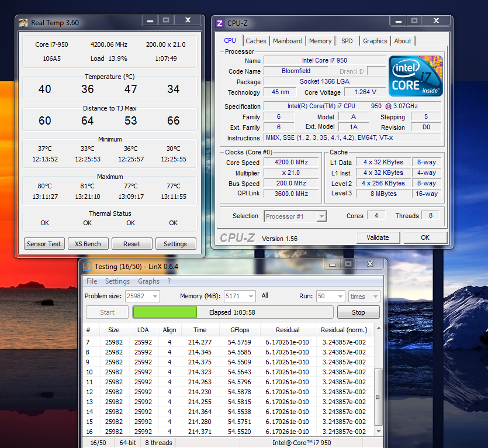Click the LinX elapsed time progress bar
488x448 pixels.
click(233, 312)
